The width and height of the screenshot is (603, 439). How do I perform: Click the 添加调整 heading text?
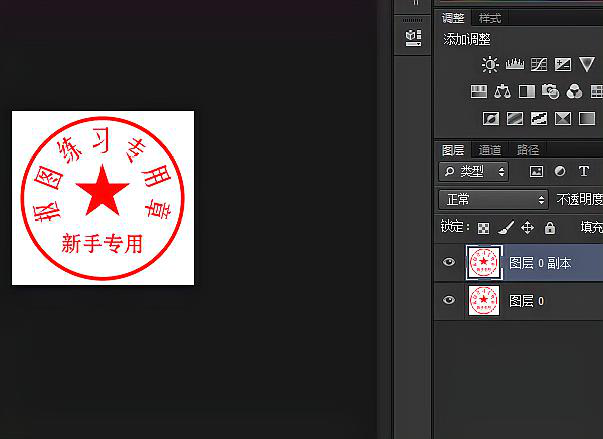467,39
